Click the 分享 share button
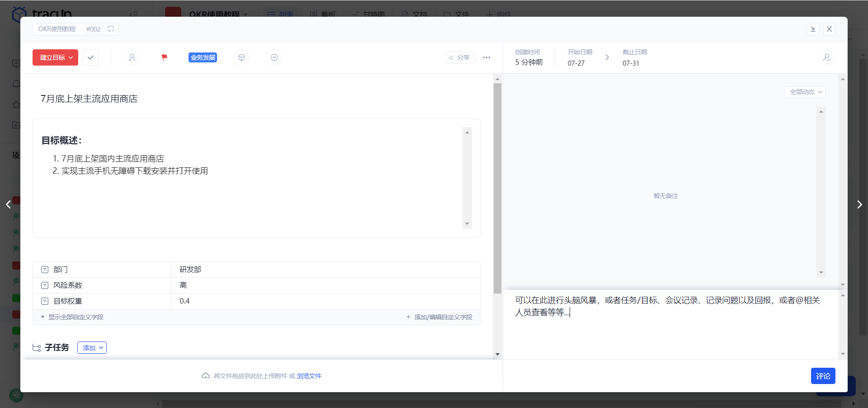Screen dimensions: 868x408 point(460,57)
